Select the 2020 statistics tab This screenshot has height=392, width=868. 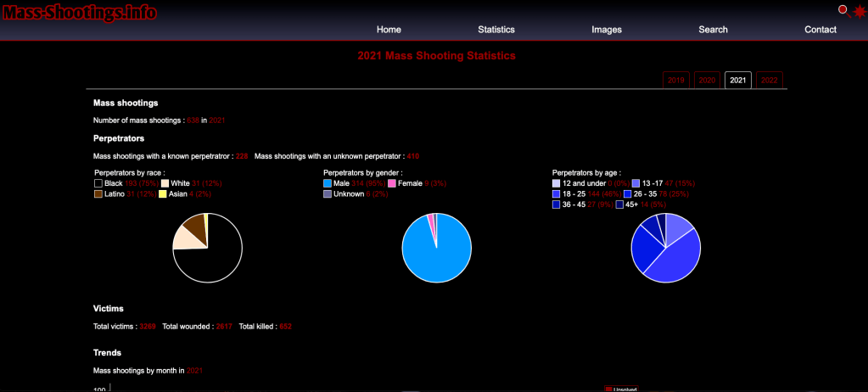707,80
